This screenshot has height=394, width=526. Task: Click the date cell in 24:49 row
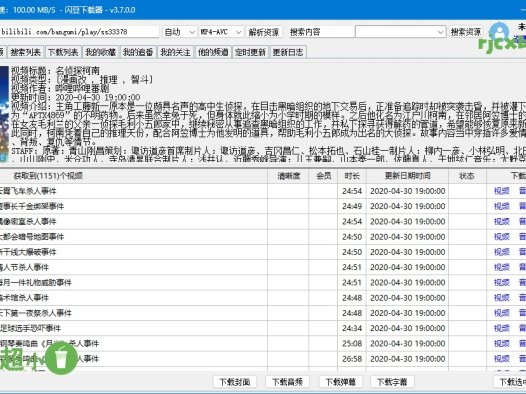pos(408,206)
